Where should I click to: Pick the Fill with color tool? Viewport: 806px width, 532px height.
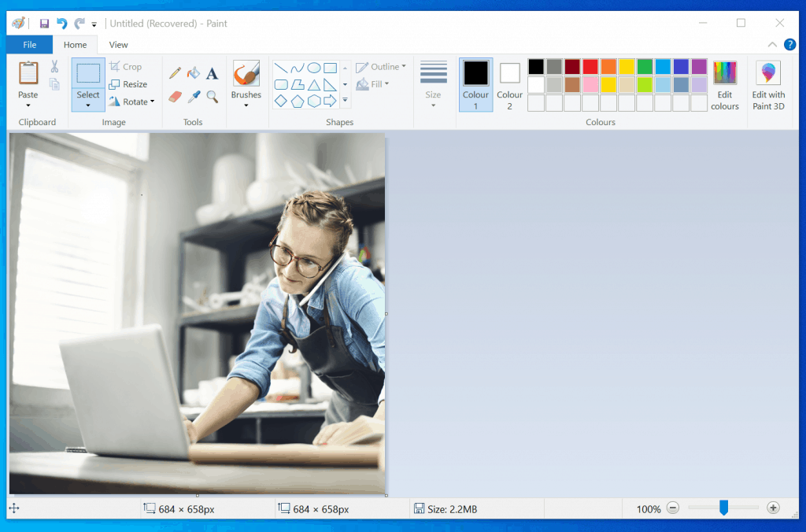193,73
